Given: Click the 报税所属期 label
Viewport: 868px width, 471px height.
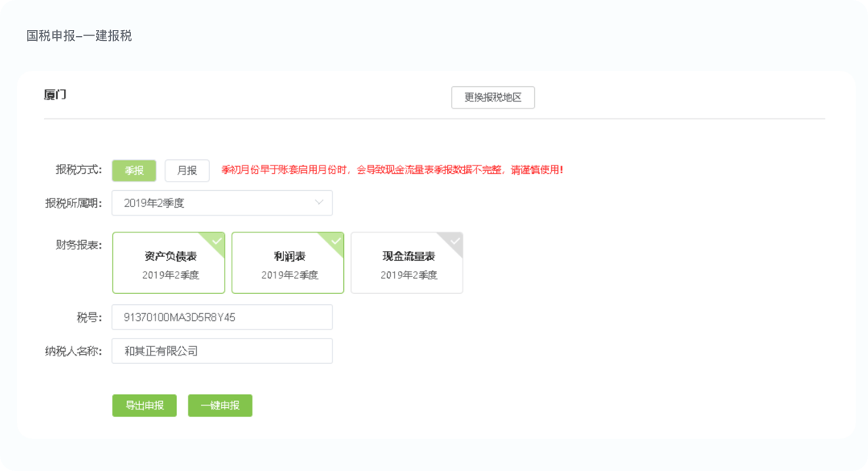Looking at the screenshot, I should (x=74, y=204).
